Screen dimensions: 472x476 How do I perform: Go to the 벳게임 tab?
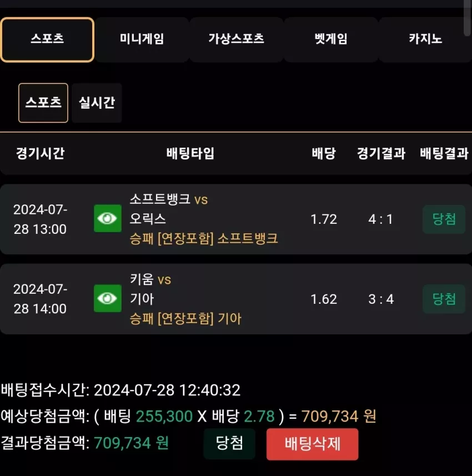331,40
